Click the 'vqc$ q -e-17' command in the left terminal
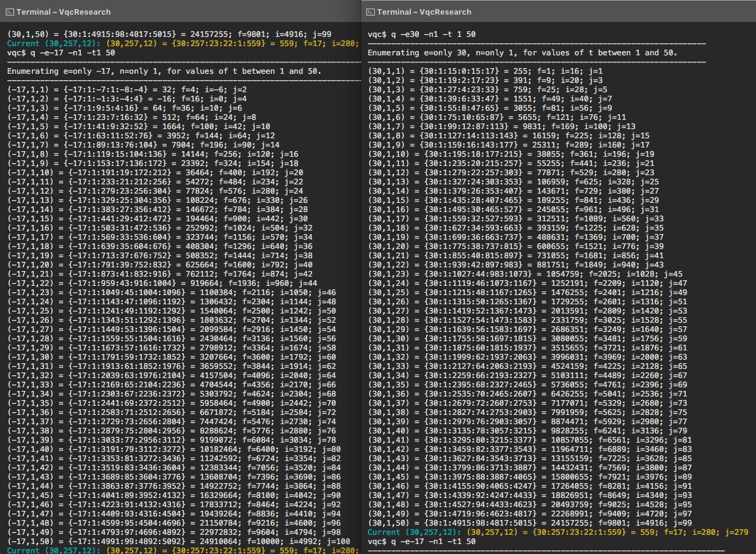Viewport: 756px width, 554px height. 61,52
